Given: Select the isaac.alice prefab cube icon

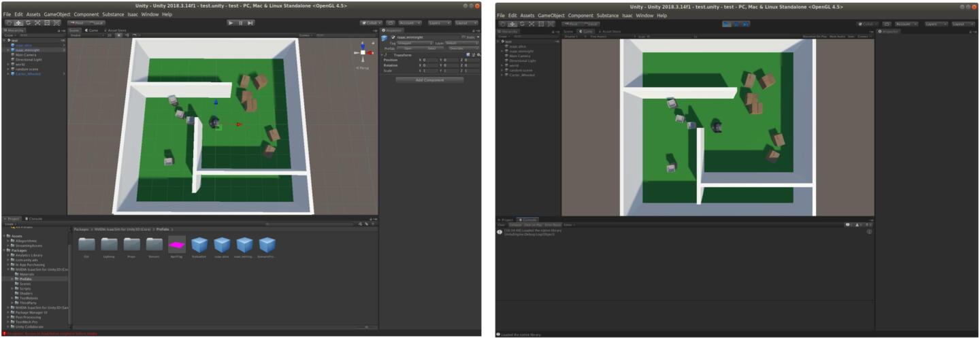Looking at the screenshot, I should coord(222,245).
